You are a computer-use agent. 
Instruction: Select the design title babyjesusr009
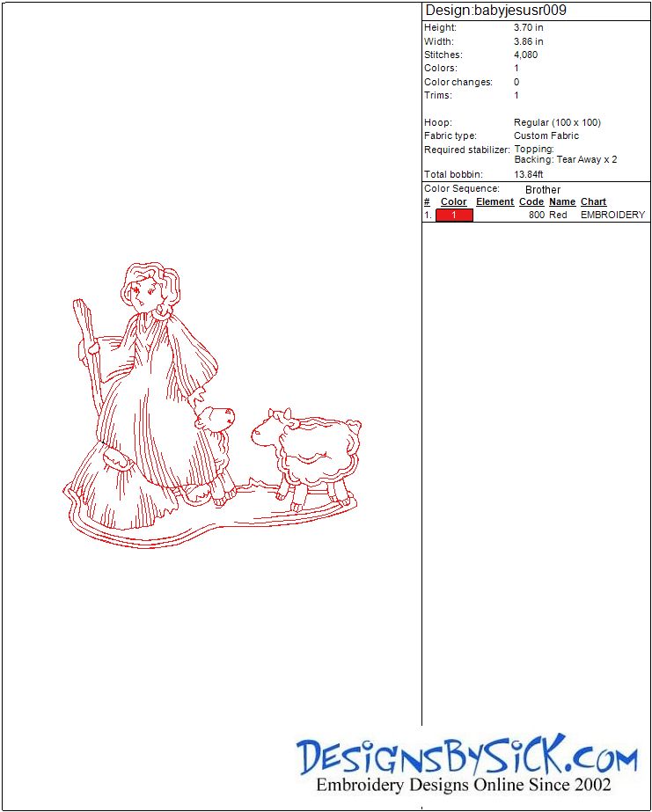click(495, 11)
